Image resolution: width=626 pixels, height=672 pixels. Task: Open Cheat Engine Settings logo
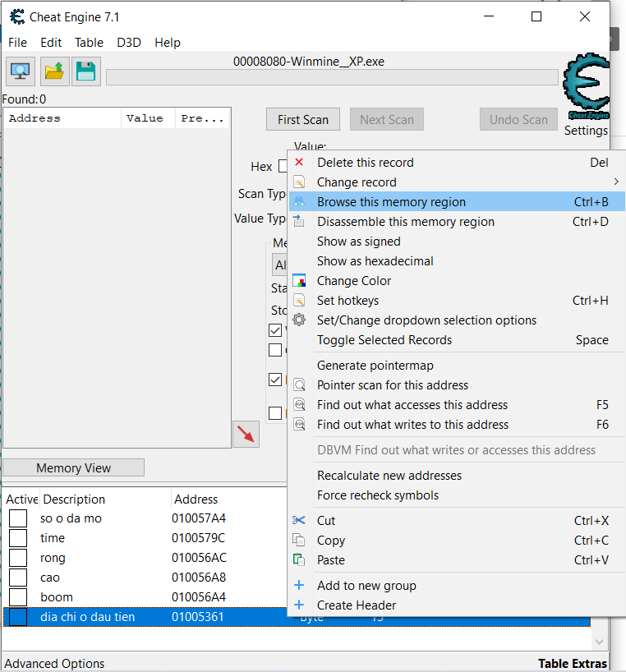[586, 87]
